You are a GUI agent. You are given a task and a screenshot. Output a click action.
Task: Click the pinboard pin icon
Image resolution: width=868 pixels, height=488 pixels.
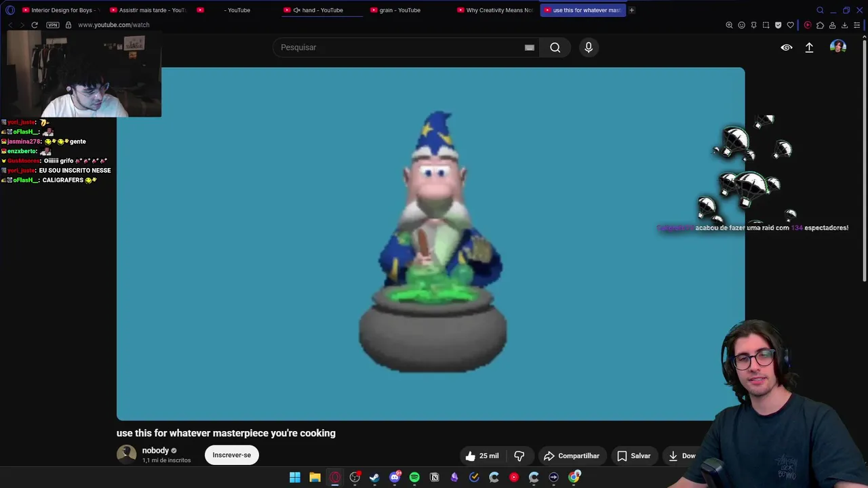[753, 25]
